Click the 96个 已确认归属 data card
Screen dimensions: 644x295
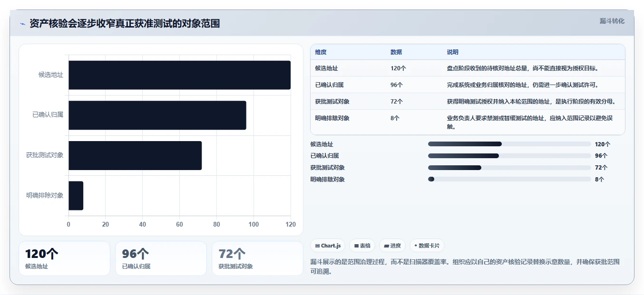click(x=161, y=258)
